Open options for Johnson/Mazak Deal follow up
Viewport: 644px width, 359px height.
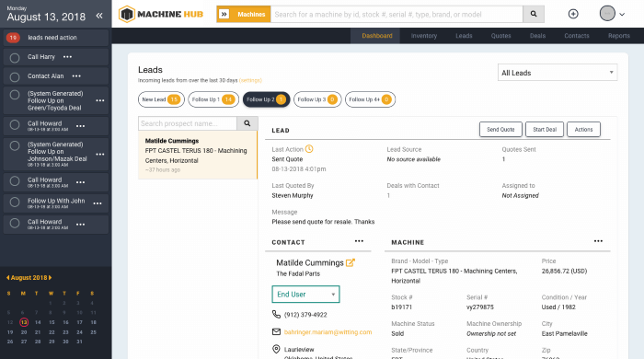pyautogui.click(x=100, y=154)
